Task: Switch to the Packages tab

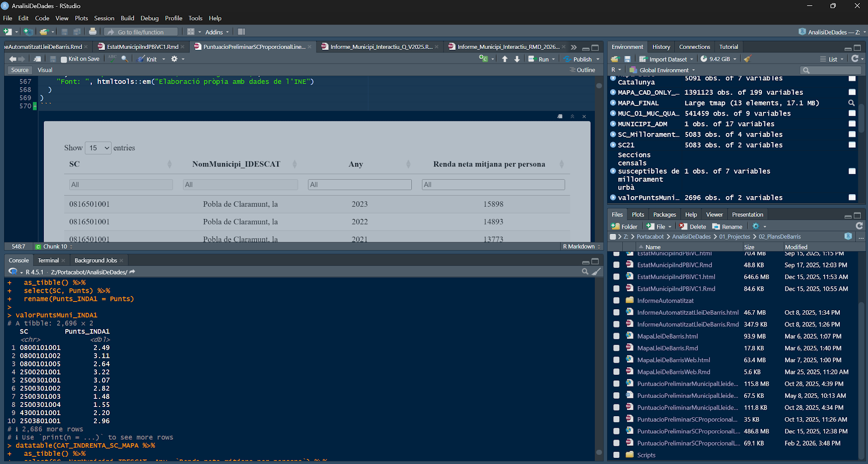Action: tap(664, 214)
